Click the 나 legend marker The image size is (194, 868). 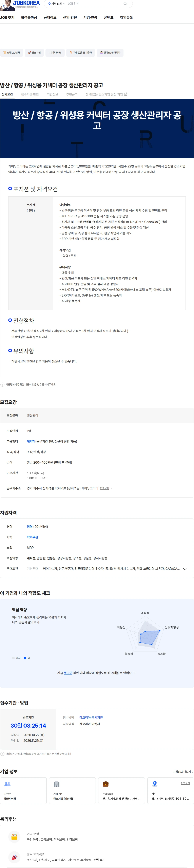pos(25,658)
